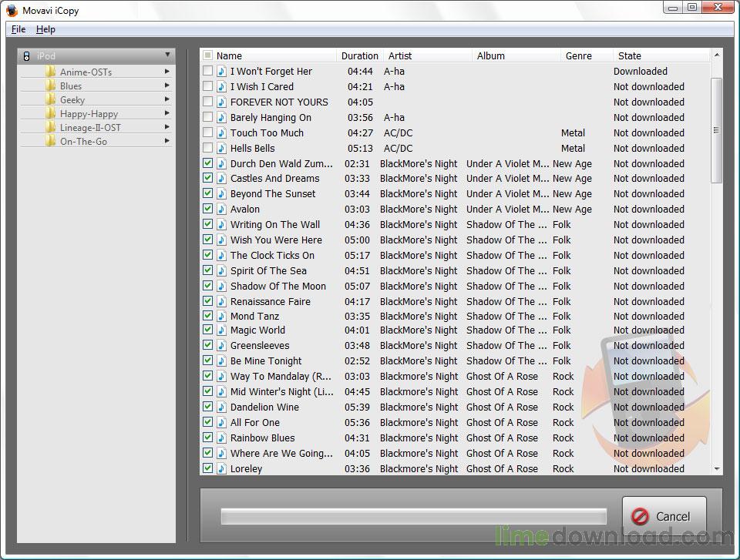Screen dimensions: 740x560
Task: Click the Lineage-II-OST folder icon
Action: click(50, 128)
